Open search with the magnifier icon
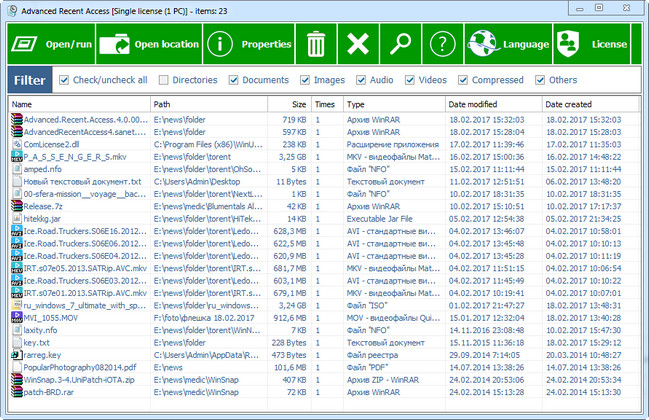This screenshot has width=649, height=420. click(x=401, y=44)
